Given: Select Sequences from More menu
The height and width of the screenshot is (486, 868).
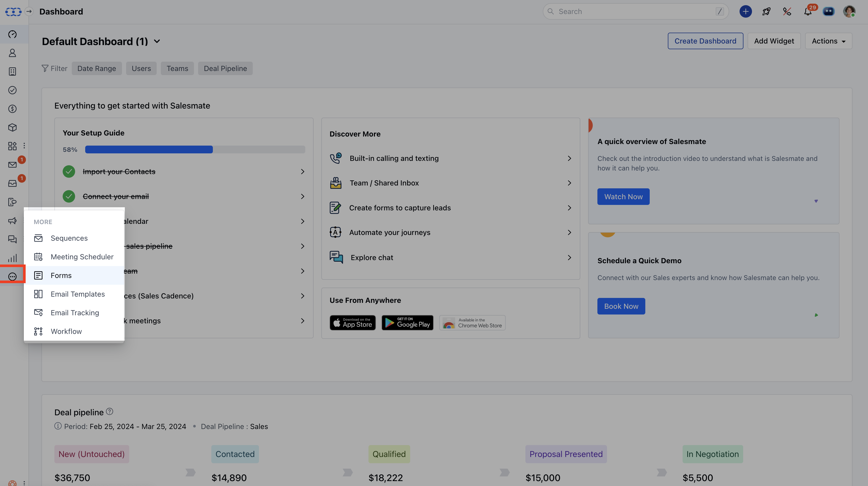Looking at the screenshot, I should (x=74, y=238).
